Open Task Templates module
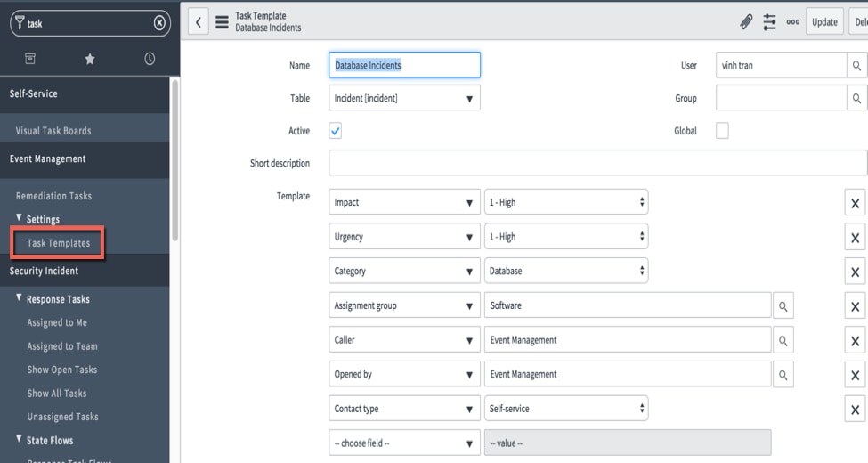 [x=58, y=242]
